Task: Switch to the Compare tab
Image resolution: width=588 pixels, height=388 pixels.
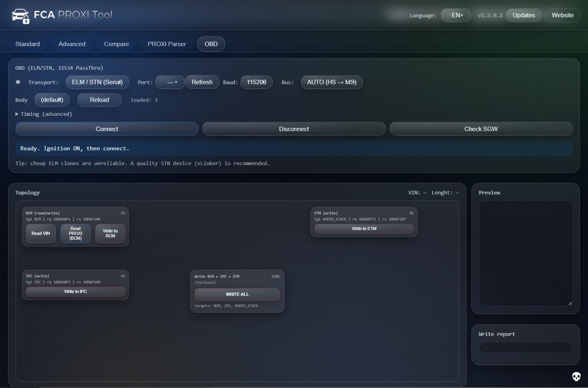Action: tap(116, 44)
